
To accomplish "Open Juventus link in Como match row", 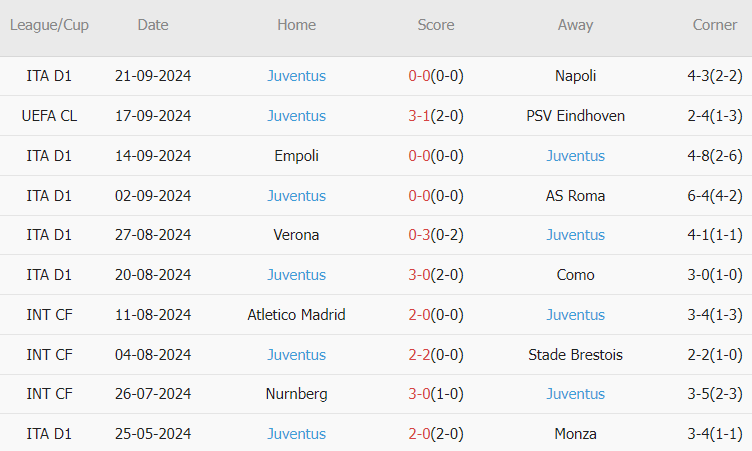I will 296,275.
